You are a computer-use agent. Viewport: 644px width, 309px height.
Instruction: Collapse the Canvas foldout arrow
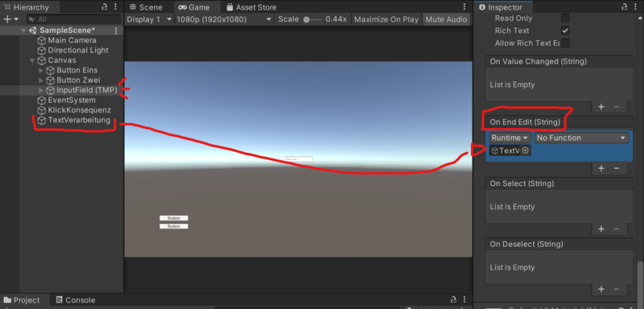click(32, 60)
